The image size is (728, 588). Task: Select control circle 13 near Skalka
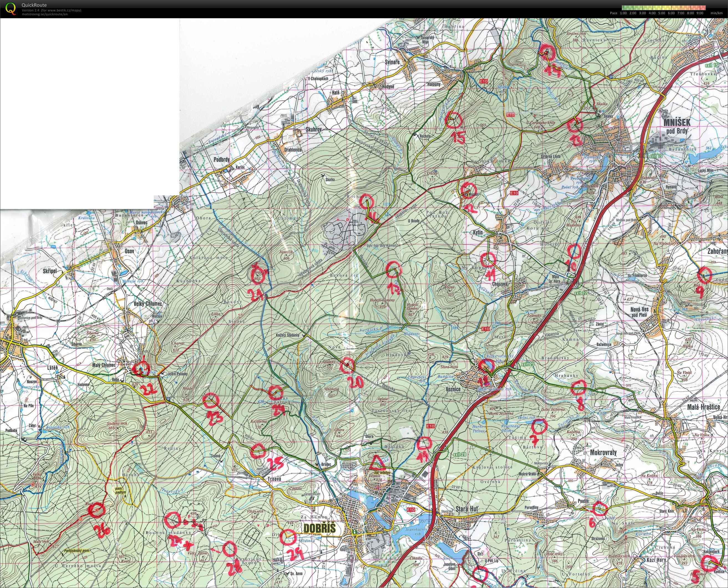[x=574, y=125]
